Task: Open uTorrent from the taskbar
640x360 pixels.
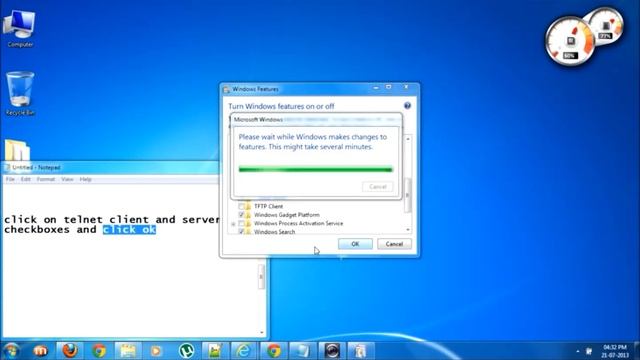Action: (187, 351)
